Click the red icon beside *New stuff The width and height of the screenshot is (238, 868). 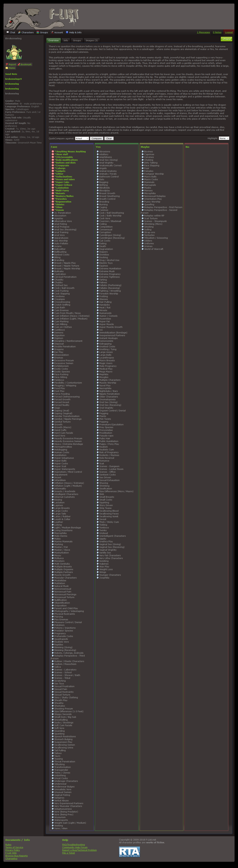(53, 154)
